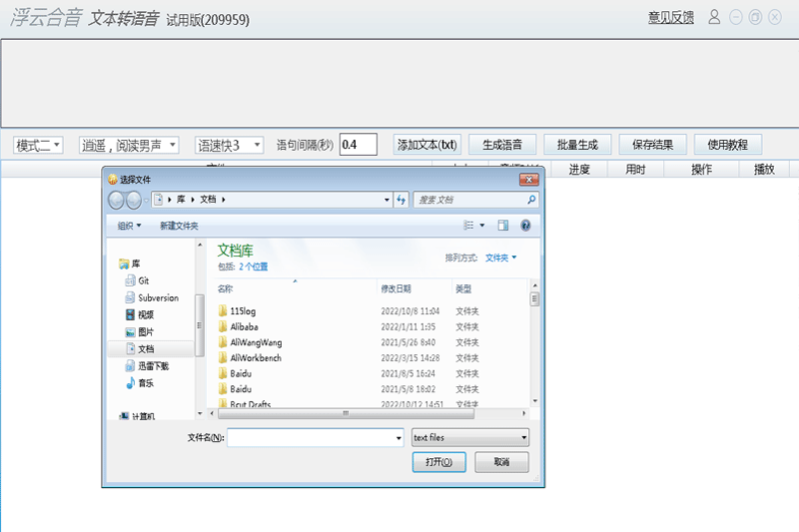Select 视频 library in navigation pane

(140, 314)
